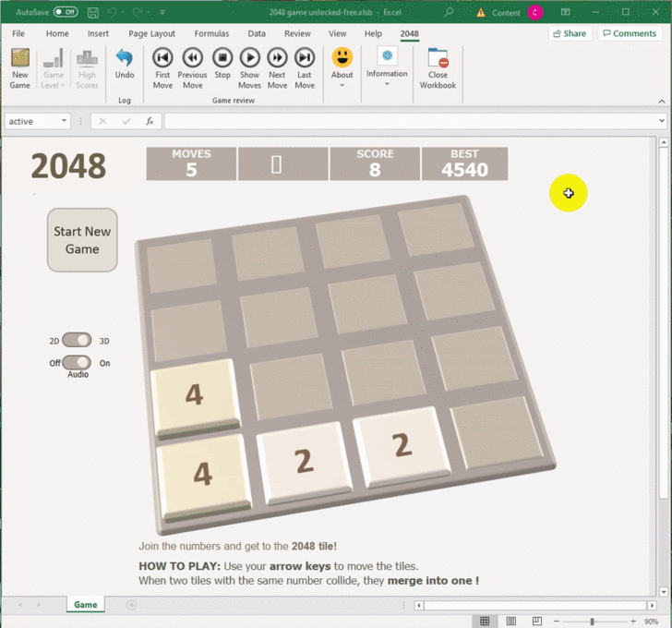The height and width of the screenshot is (628, 672).
Task: Click the Save icon in title bar
Action: click(x=93, y=12)
